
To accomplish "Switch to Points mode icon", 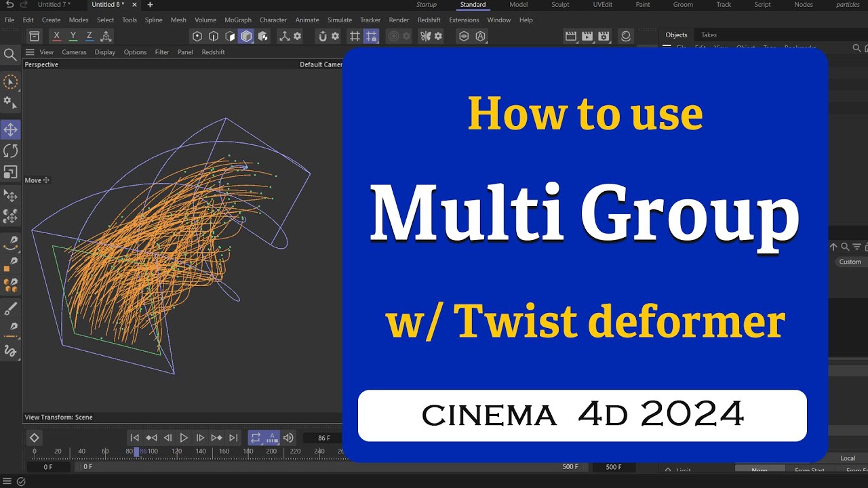I will coord(197,36).
